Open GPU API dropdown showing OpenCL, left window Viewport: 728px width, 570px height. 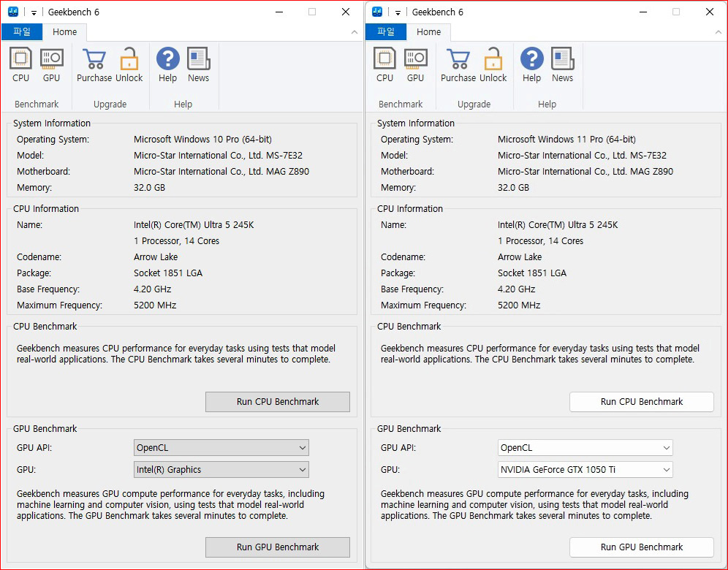221,447
